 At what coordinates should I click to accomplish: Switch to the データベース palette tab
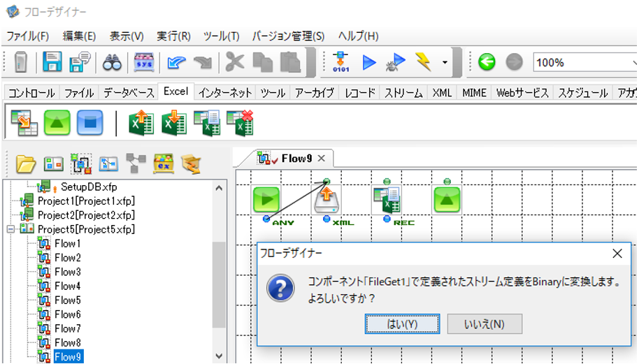pyautogui.click(x=129, y=93)
